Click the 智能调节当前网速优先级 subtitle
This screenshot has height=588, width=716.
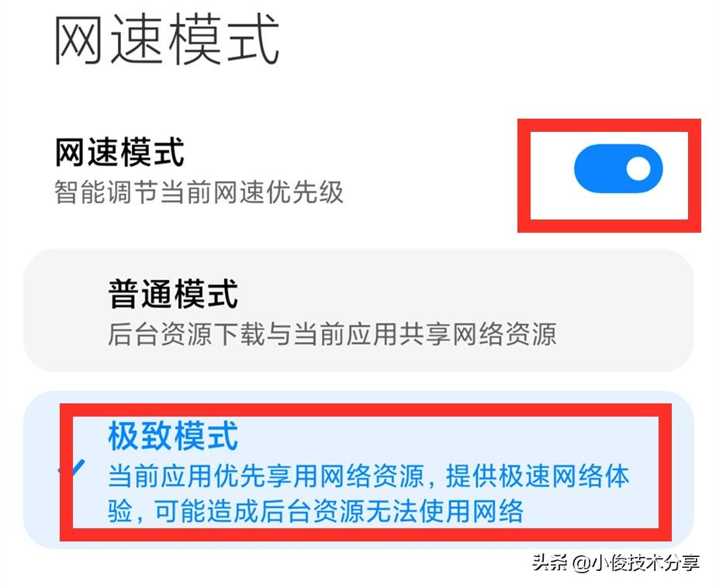pos(199,192)
